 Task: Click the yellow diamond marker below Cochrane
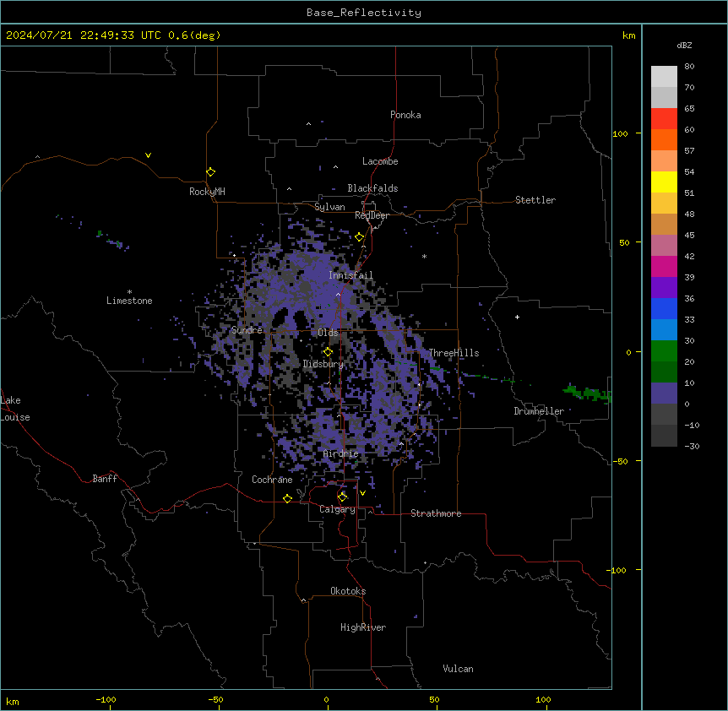click(x=287, y=498)
